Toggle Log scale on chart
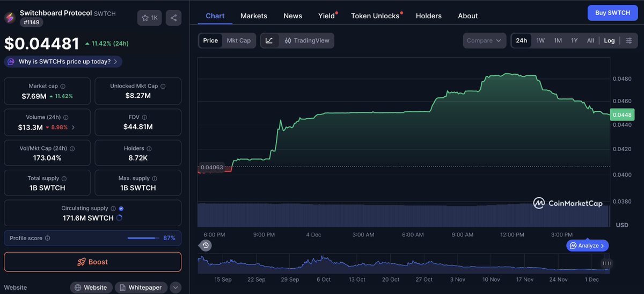Image resolution: width=644 pixels, height=294 pixels. click(609, 40)
